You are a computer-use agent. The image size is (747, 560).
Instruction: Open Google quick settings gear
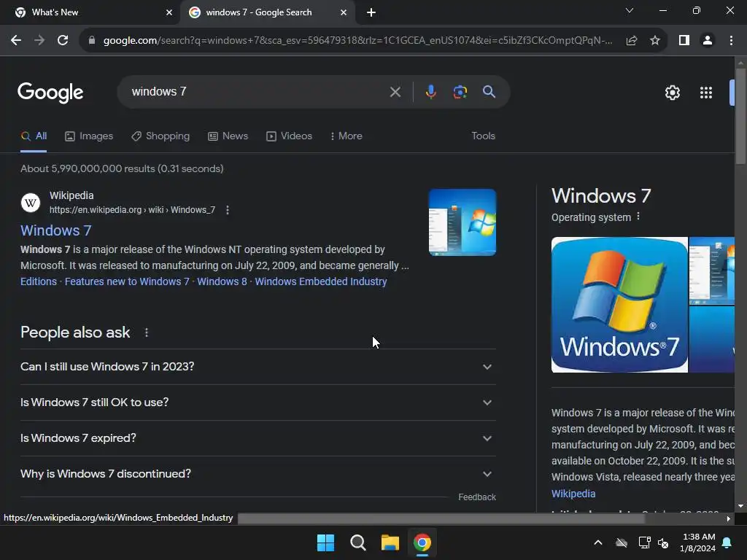(672, 93)
